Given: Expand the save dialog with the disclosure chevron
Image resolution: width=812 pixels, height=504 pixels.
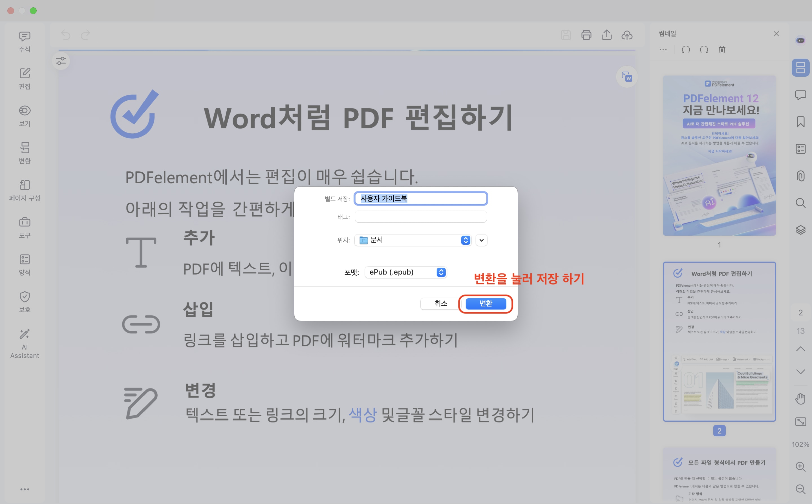Looking at the screenshot, I should point(481,240).
